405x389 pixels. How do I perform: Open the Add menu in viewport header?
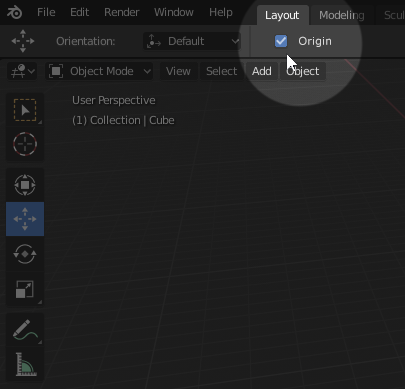(x=262, y=71)
